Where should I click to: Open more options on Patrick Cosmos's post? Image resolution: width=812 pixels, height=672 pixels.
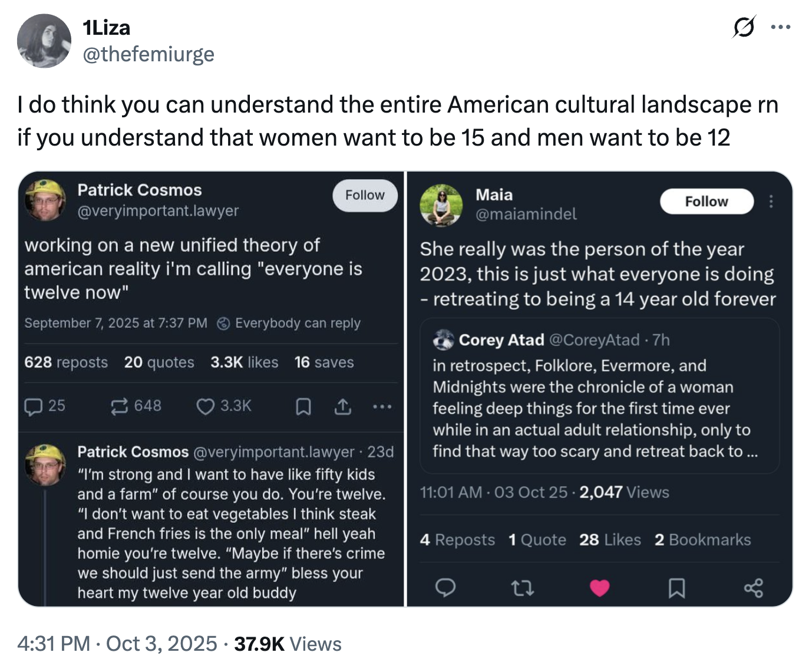382,406
